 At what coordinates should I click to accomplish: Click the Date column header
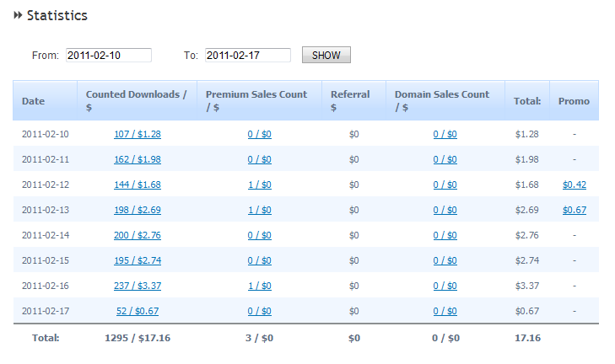click(34, 101)
